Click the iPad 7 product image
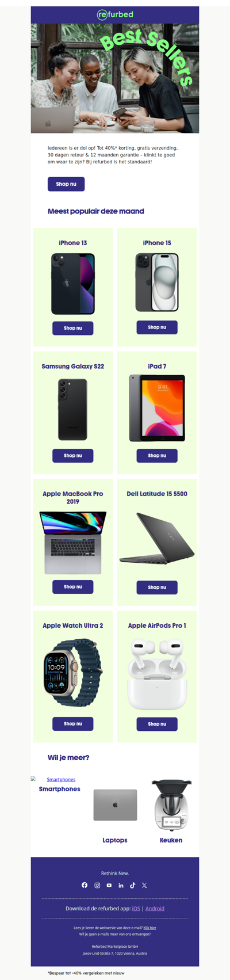The height and width of the screenshot is (980, 230). click(157, 408)
